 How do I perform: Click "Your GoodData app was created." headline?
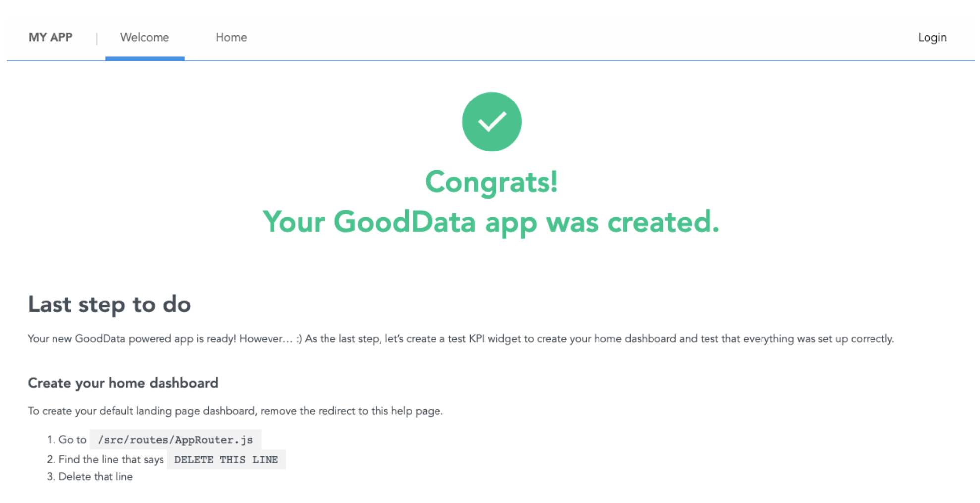pos(490,221)
